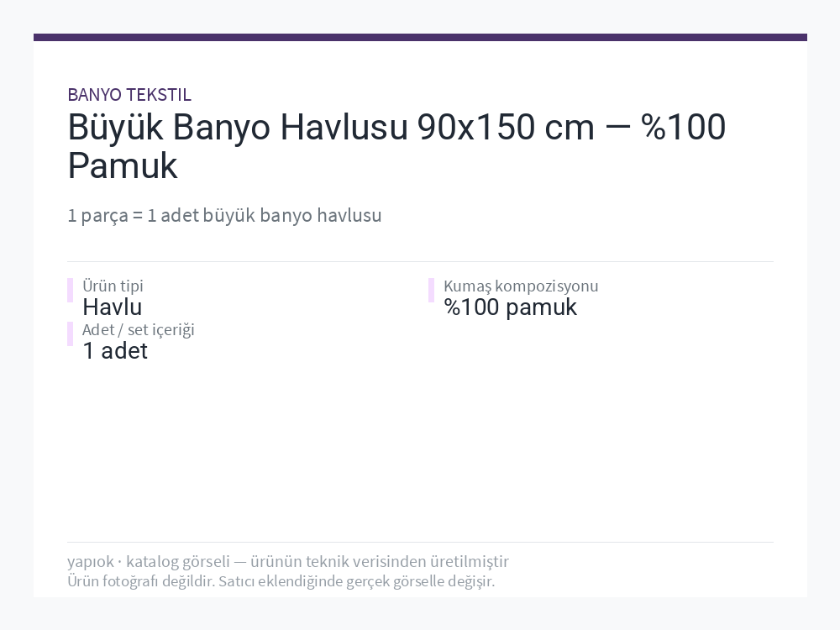This screenshot has width=840, height=630.
Task: Click the empty white card area
Action: [x=420, y=450]
